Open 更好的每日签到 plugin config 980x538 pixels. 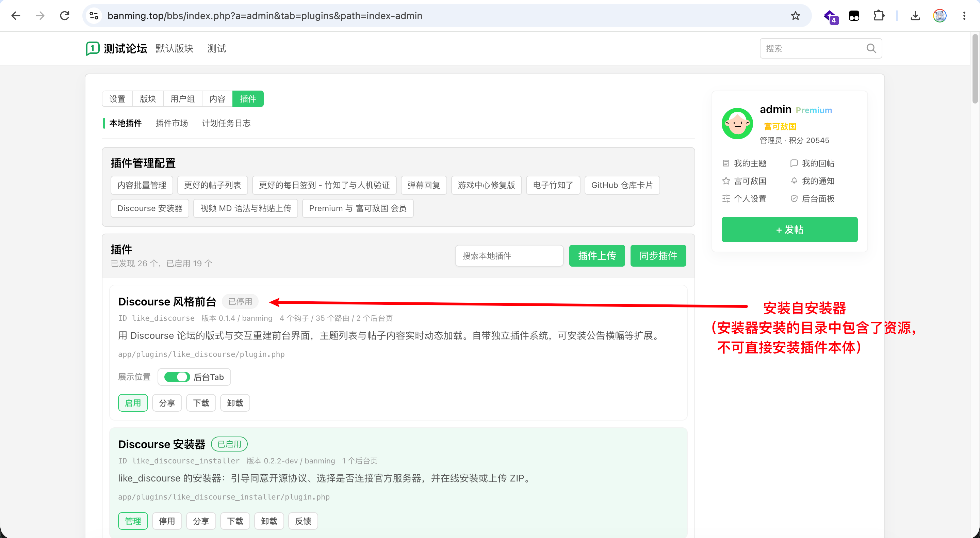point(325,185)
